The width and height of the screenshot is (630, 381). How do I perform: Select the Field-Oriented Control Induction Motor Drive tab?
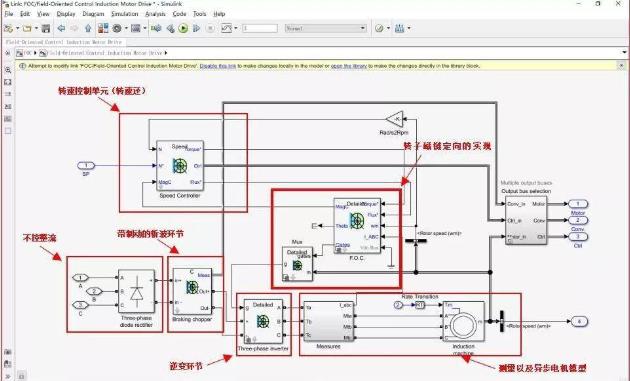(x=64, y=42)
